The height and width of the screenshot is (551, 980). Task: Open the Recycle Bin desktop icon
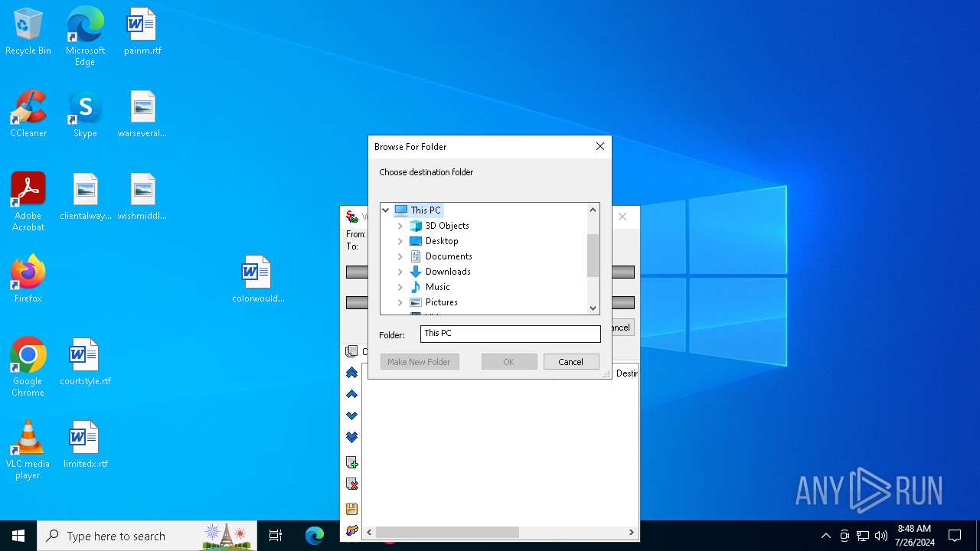click(28, 32)
